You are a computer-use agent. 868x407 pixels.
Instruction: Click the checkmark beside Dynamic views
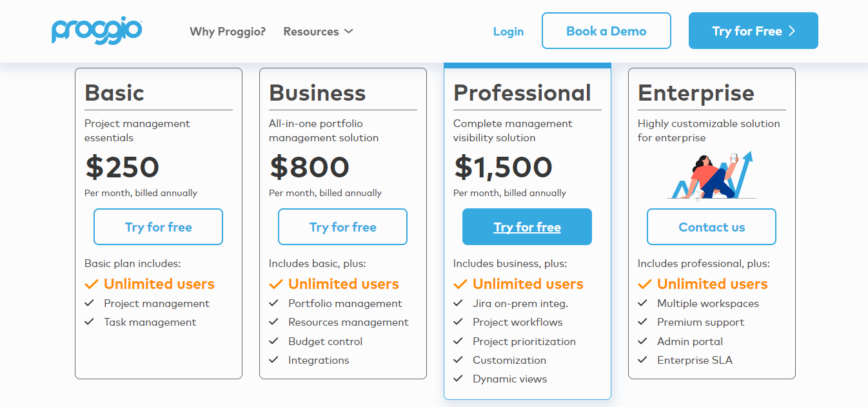coord(459,379)
